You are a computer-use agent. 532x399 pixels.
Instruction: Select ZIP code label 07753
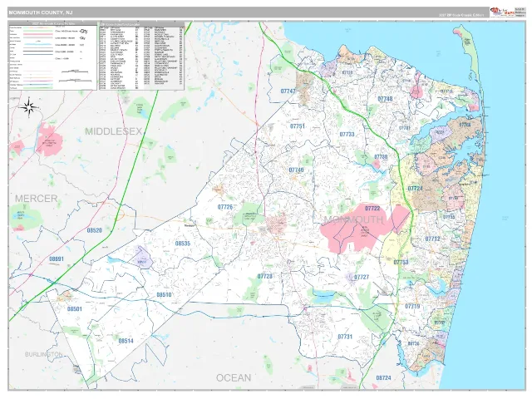click(401, 262)
